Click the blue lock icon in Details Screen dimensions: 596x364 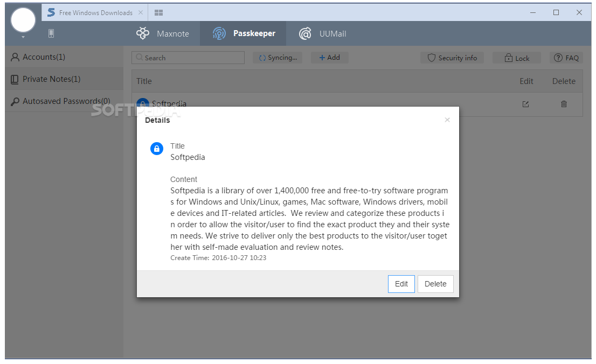[x=157, y=149]
